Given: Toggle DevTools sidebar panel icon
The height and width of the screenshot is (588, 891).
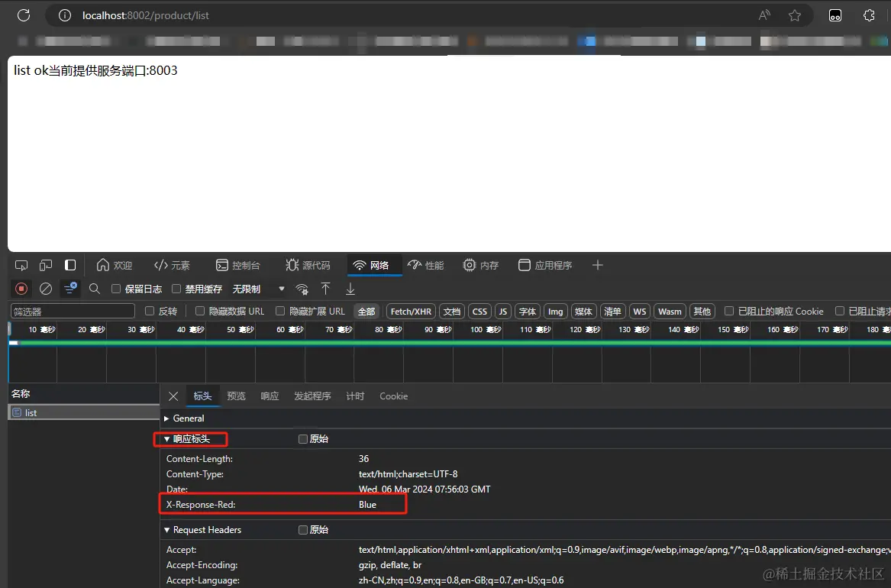Looking at the screenshot, I should tap(70, 265).
